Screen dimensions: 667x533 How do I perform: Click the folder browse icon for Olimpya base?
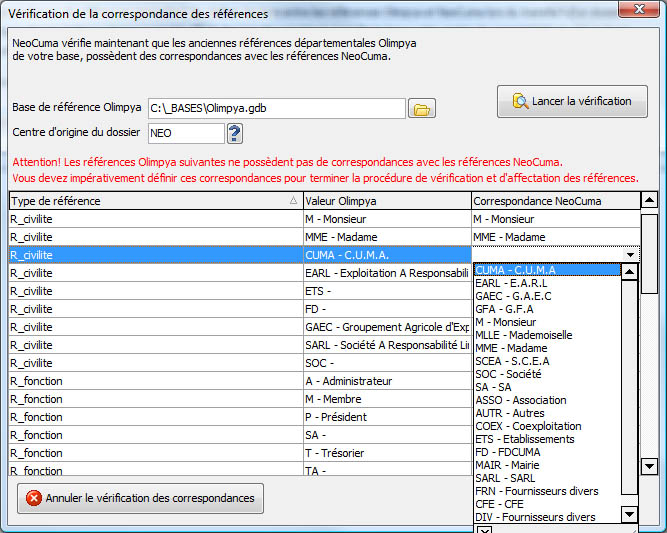click(422, 108)
